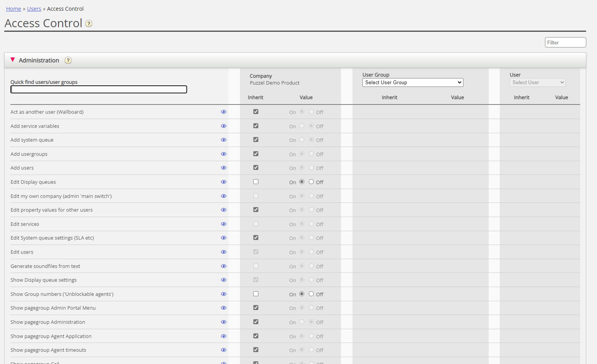Click the help icon beside Access Control title
The height and width of the screenshot is (364, 597).
click(x=89, y=24)
